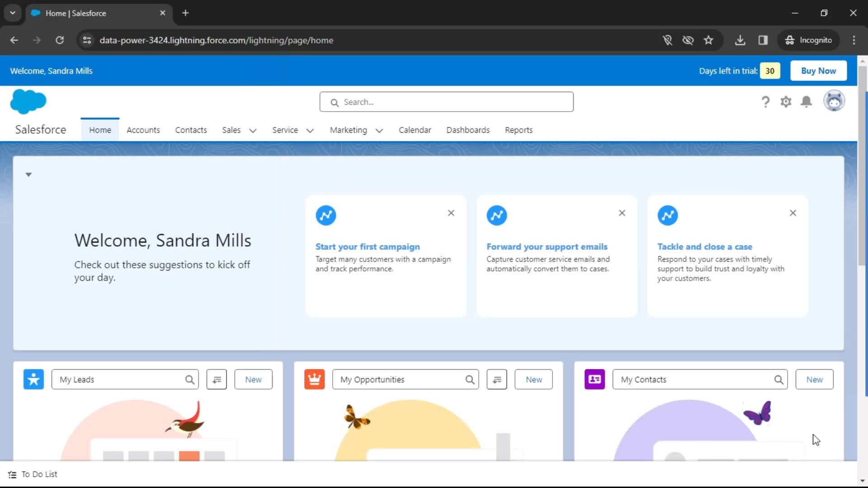Click the Forward your support emails icon
The image size is (868, 488).
pyautogui.click(x=497, y=216)
